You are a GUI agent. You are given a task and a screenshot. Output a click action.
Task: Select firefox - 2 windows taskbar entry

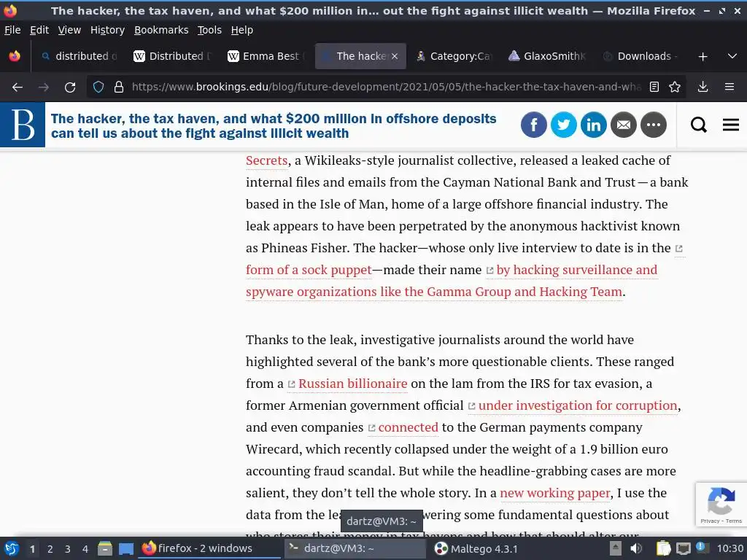(209, 548)
